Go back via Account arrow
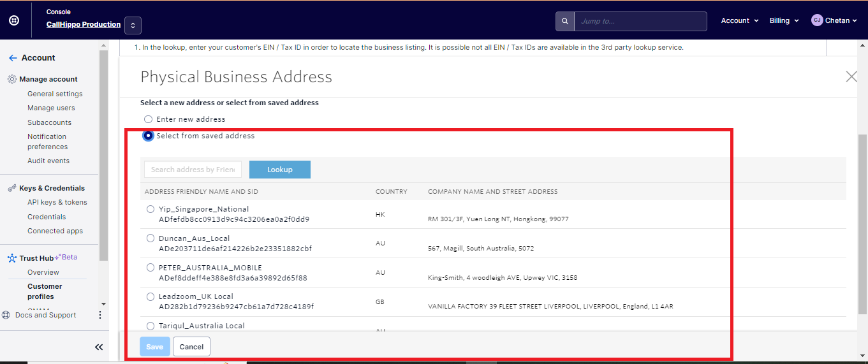This screenshot has height=364, width=868. tap(13, 58)
